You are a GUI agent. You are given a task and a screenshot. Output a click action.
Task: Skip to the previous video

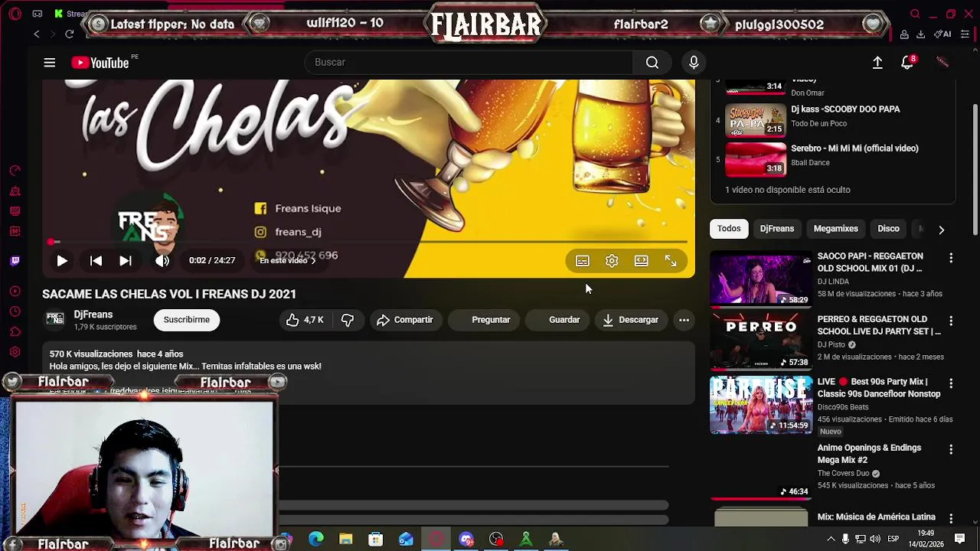[x=96, y=261]
